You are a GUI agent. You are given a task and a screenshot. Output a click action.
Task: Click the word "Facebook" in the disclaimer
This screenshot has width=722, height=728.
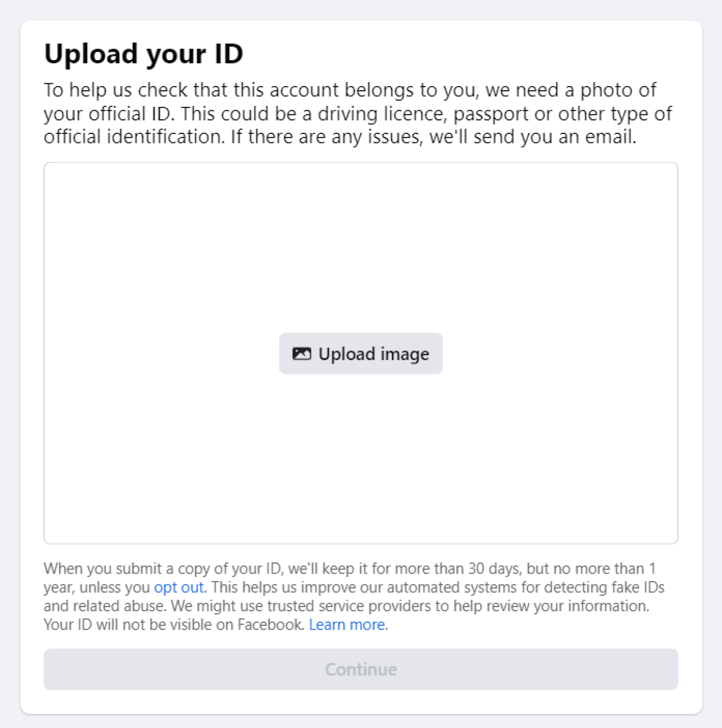270,625
